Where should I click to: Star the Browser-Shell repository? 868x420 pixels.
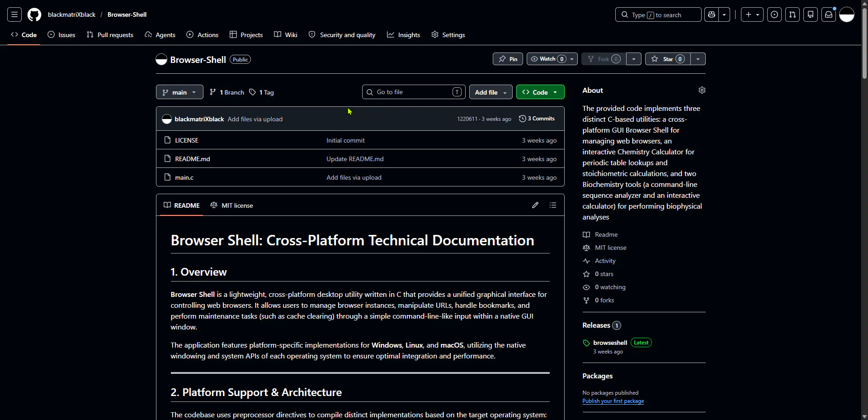coord(668,59)
